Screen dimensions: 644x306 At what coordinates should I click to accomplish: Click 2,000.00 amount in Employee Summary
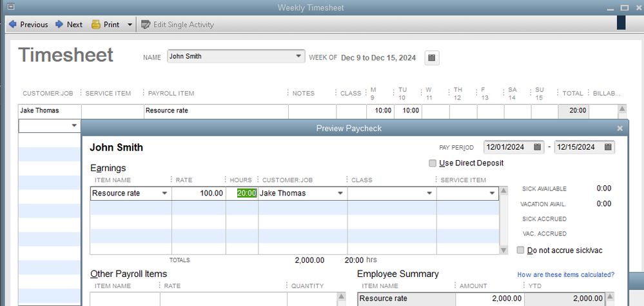pos(489,299)
